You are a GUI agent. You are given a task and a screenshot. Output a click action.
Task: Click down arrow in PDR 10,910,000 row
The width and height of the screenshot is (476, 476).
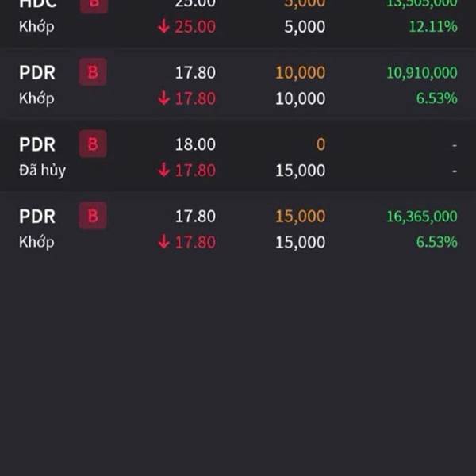[x=163, y=98]
